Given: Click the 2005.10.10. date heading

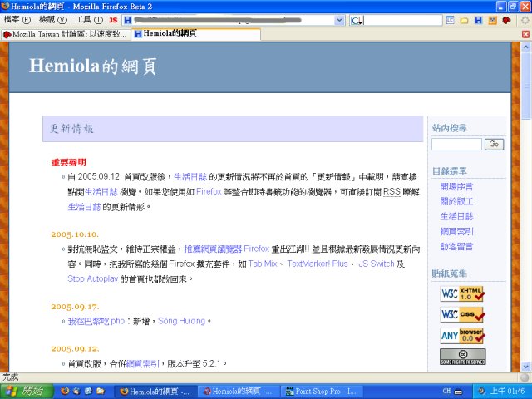Looking at the screenshot, I should point(75,234).
